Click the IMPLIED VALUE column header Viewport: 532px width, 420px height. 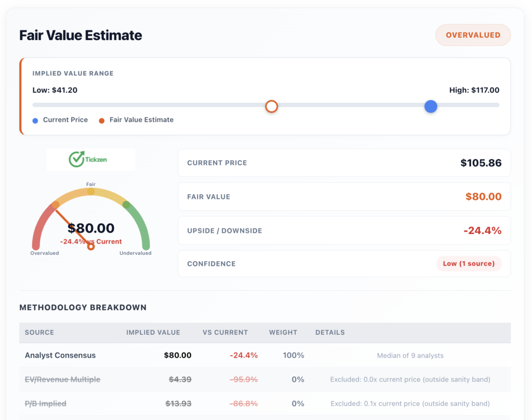tap(153, 333)
